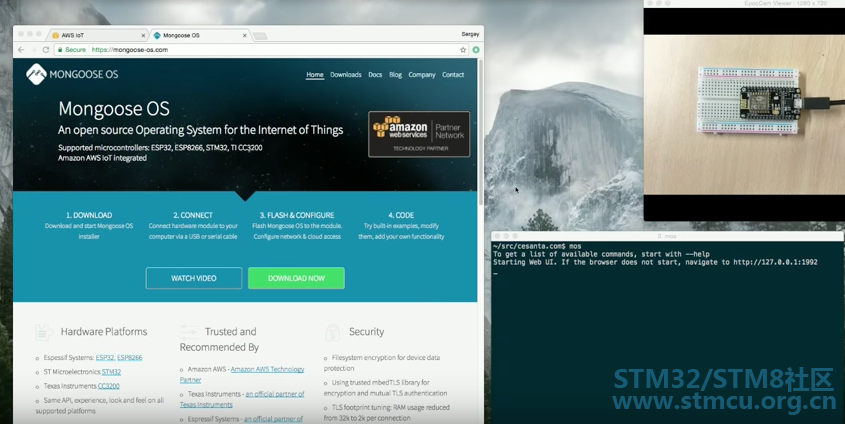Image resolution: width=845 pixels, height=424 pixels.
Task: Click the Sergey profile name in Chrome
Action: (x=470, y=34)
